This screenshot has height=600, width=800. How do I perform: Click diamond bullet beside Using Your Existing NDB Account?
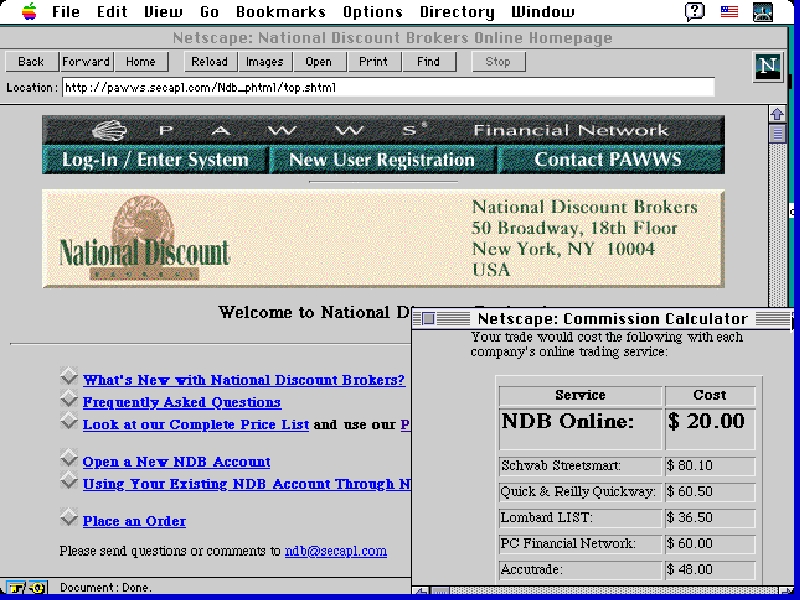pos(69,480)
